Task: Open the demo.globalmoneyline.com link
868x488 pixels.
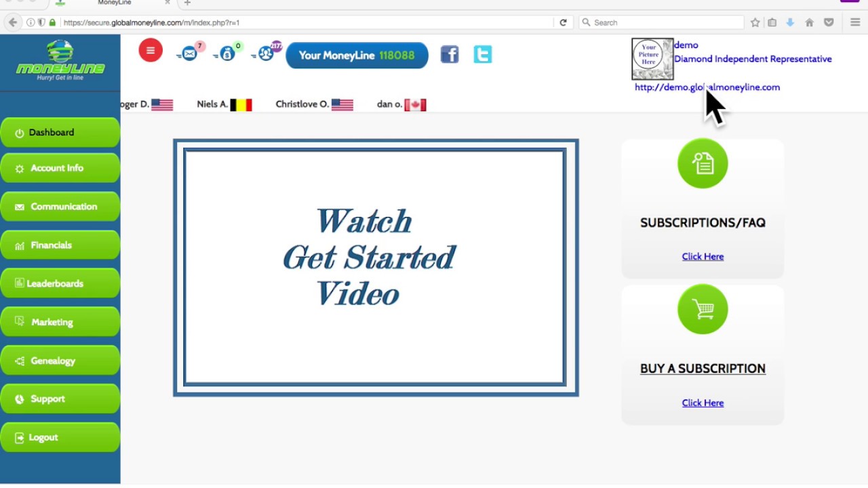Action: 707,87
